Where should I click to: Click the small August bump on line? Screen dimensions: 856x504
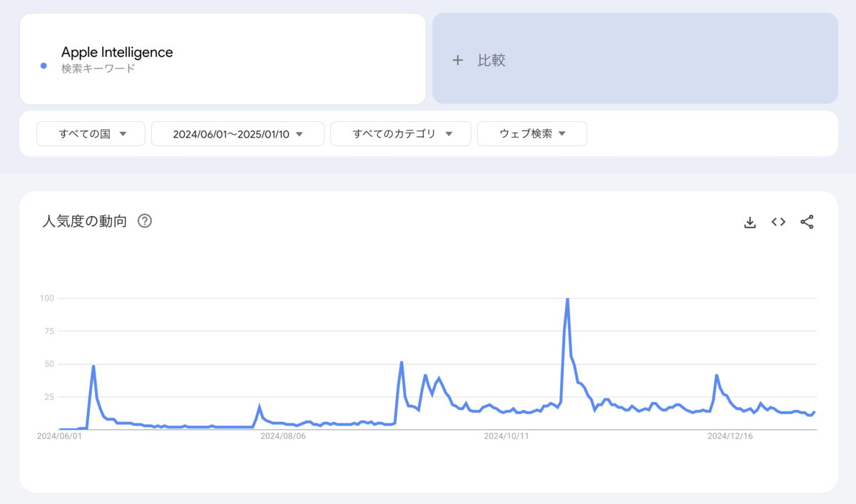point(260,408)
